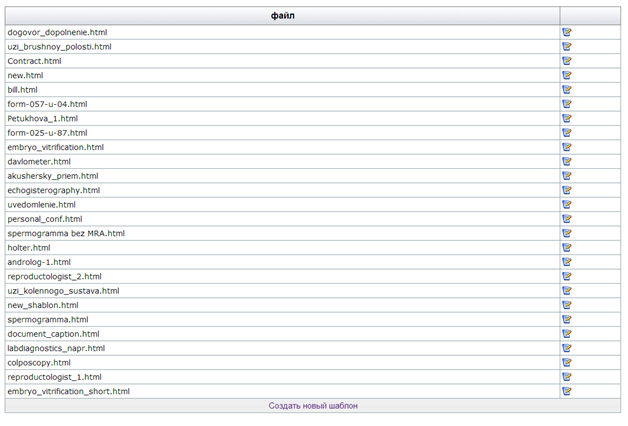Select the reproductologist_2.html entry
Image resolution: width=628 pixels, height=426 pixels.
[54, 276]
